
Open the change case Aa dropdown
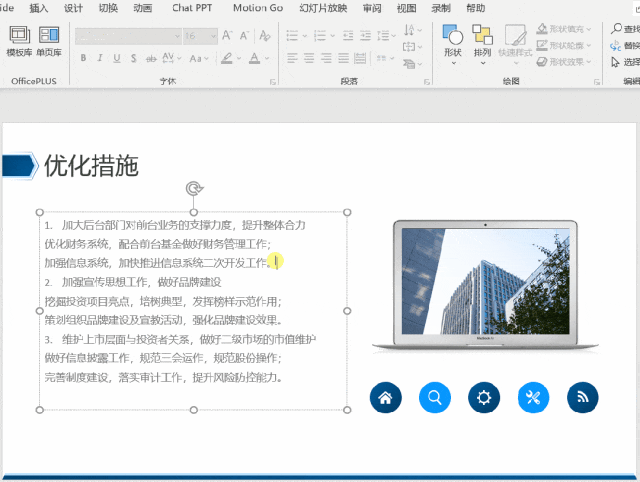(199, 59)
